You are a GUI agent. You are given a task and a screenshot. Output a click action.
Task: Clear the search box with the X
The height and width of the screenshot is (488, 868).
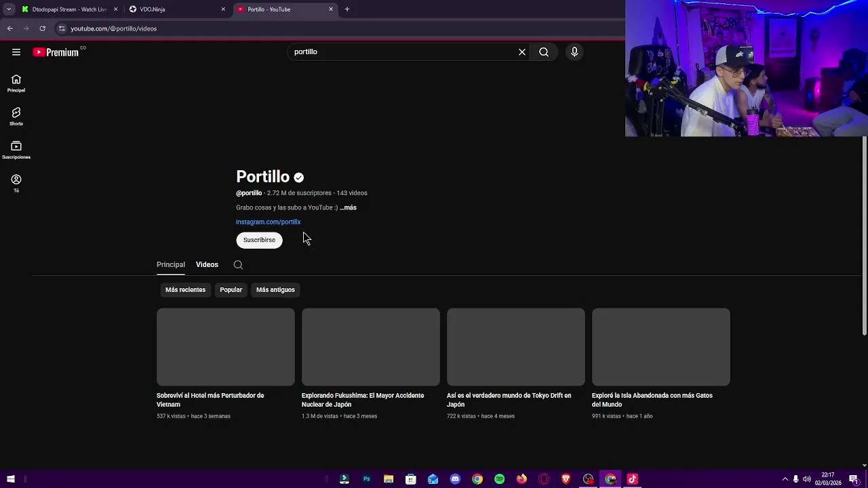(522, 52)
